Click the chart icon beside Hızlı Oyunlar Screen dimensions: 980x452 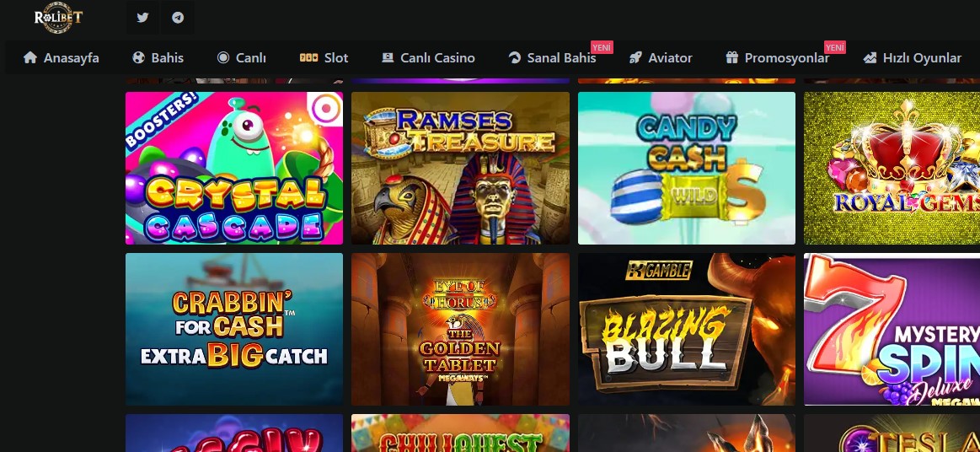coord(870,57)
